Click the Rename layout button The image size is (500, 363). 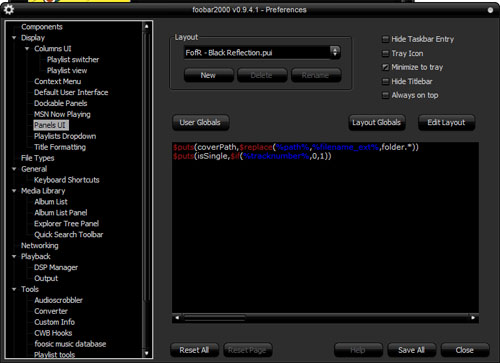[316, 75]
